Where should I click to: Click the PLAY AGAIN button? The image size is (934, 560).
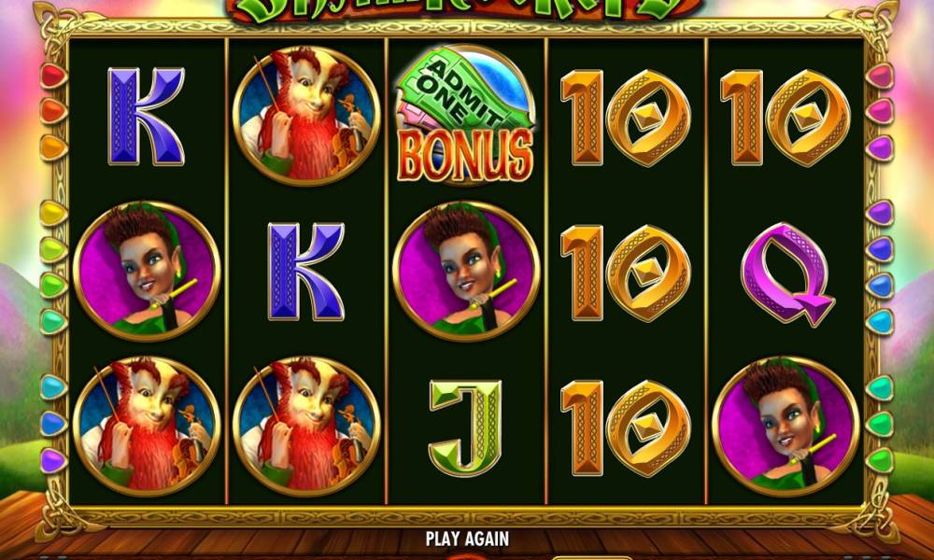click(467, 539)
